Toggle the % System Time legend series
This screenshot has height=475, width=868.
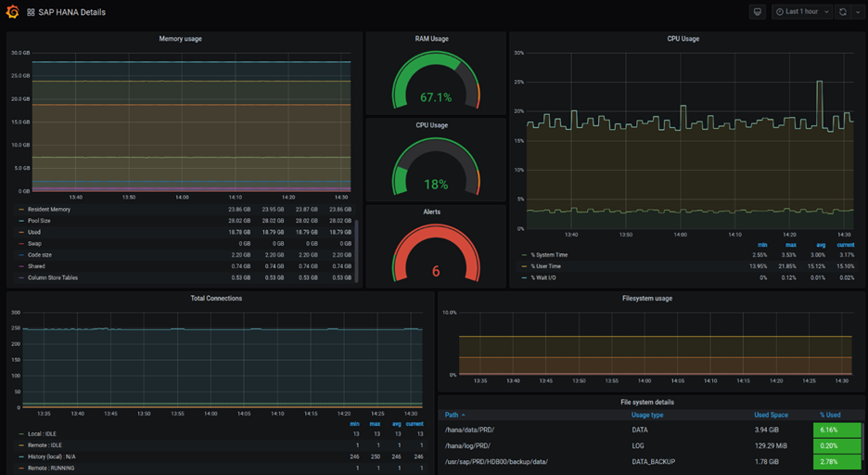point(549,255)
